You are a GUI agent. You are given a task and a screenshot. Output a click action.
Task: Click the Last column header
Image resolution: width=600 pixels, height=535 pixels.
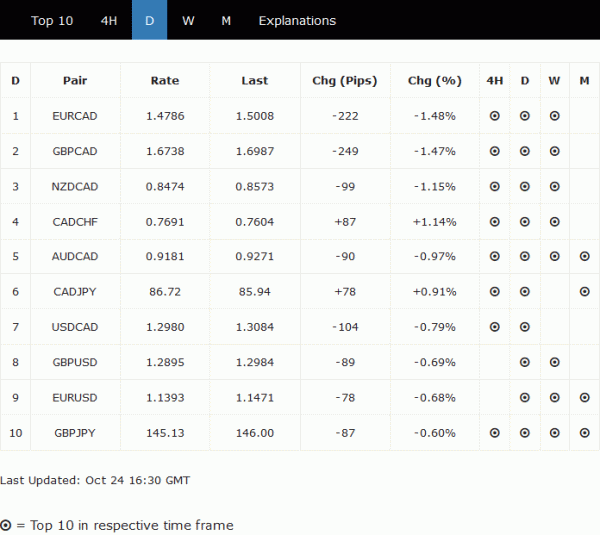coord(255,80)
